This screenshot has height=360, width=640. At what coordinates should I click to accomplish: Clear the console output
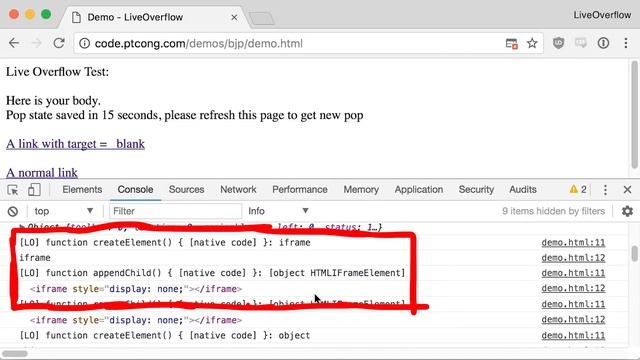pyautogui.click(x=13, y=211)
